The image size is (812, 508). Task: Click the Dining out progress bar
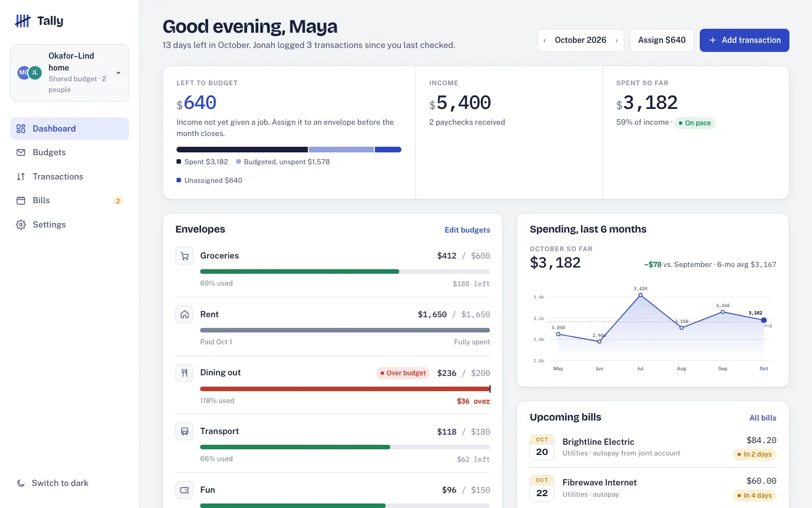[345, 389]
